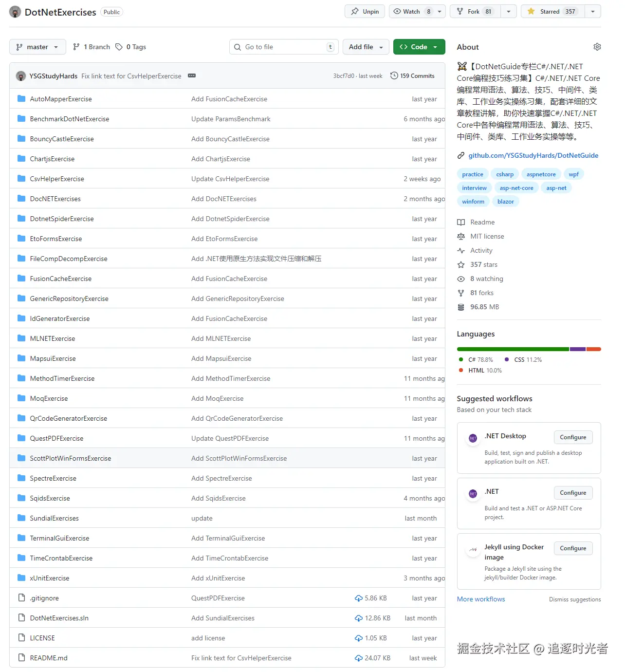This screenshot has height=672, width=625.
Task: Click the download icon for .gitignore size
Action: click(x=359, y=598)
